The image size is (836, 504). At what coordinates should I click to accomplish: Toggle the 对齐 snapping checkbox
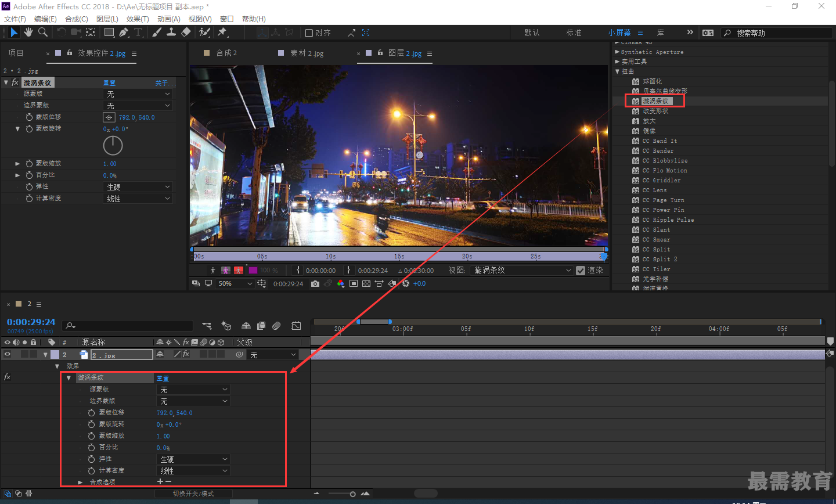[309, 33]
